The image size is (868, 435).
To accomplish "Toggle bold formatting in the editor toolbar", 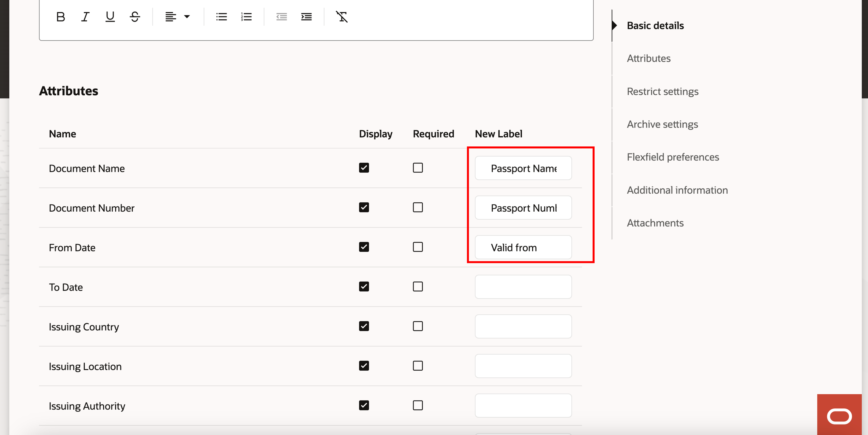I will (61, 17).
